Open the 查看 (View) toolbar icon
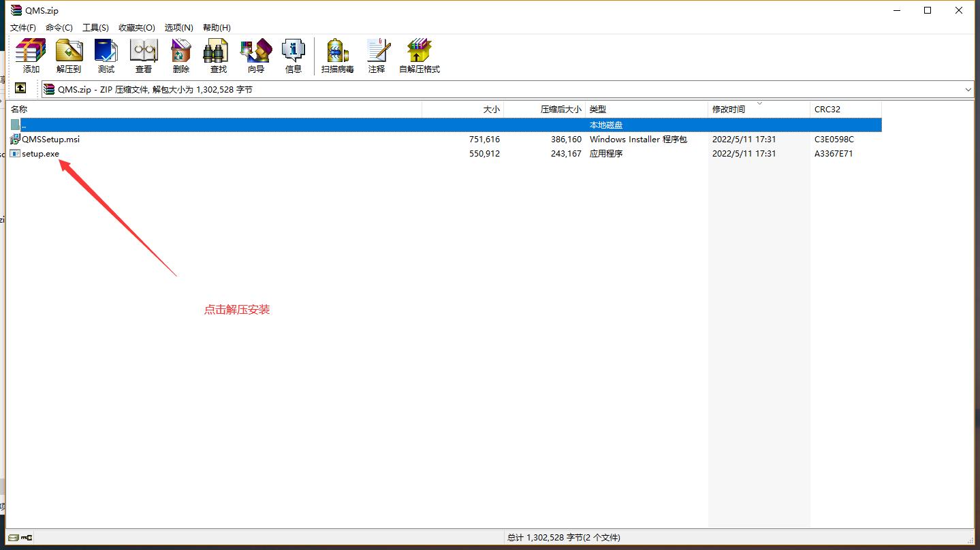The width and height of the screenshot is (980, 550). coord(144,55)
